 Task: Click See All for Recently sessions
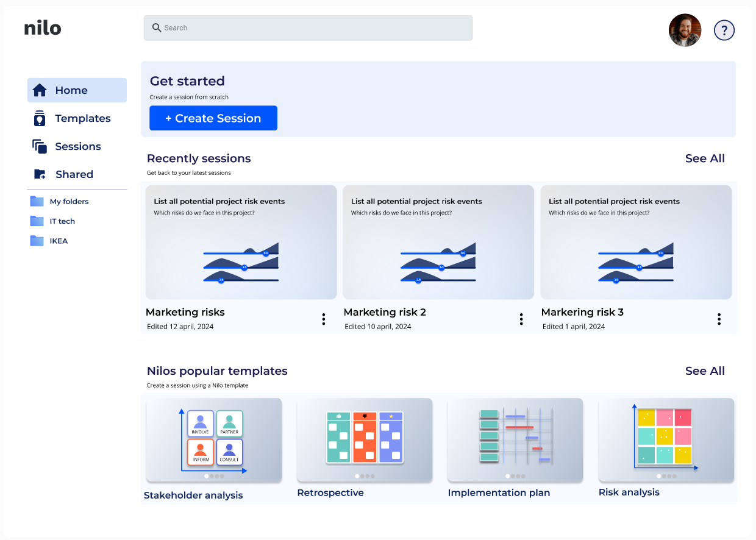pyautogui.click(x=705, y=158)
